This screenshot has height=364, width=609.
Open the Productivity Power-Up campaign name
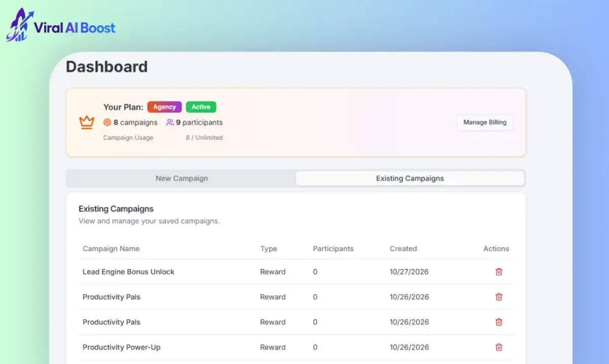tap(122, 347)
